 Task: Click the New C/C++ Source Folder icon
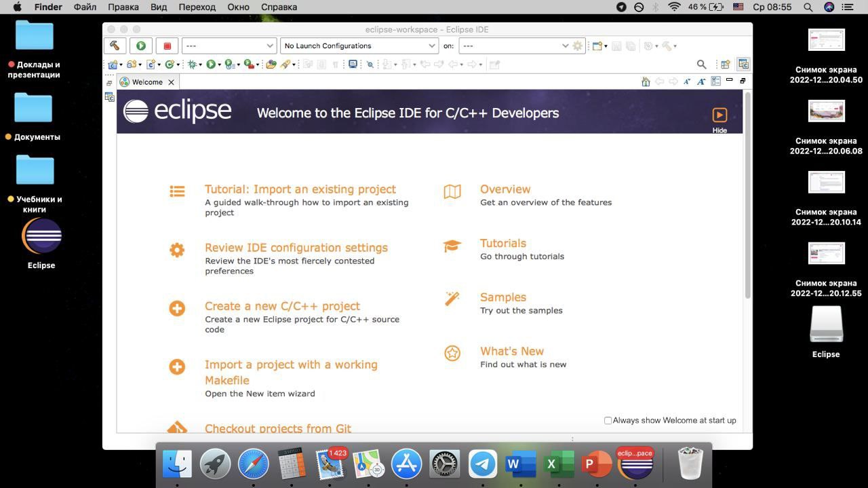(131, 64)
